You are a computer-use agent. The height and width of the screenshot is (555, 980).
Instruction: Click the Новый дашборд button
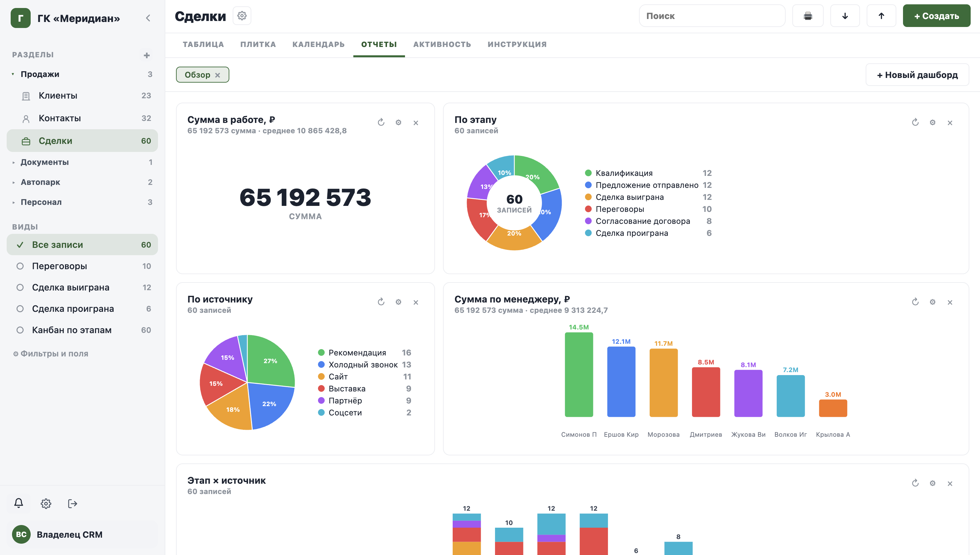(x=917, y=75)
